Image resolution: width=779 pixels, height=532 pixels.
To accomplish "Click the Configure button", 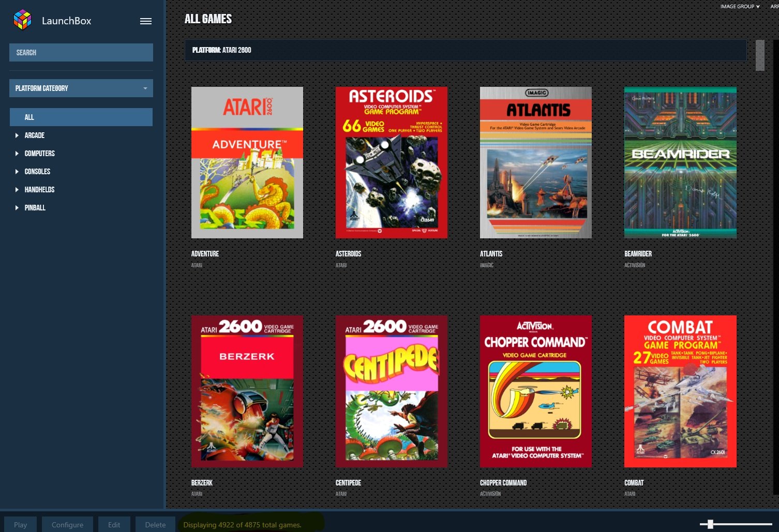I will (x=67, y=524).
